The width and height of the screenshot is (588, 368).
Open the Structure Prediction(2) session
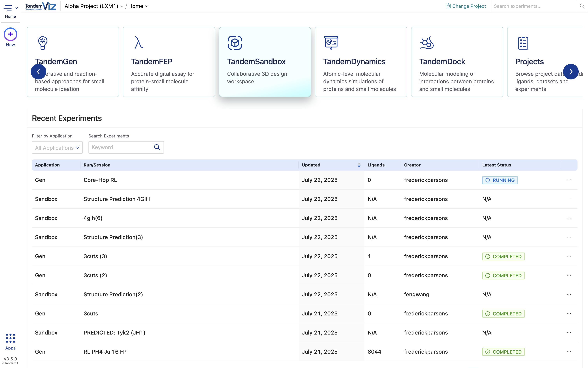tap(113, 294)
